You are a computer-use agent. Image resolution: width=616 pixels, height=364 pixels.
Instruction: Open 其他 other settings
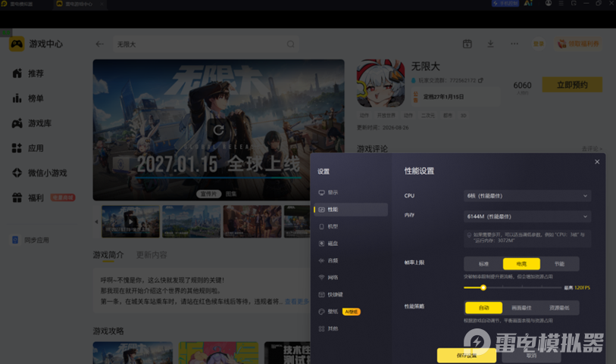tap(350, 328)
